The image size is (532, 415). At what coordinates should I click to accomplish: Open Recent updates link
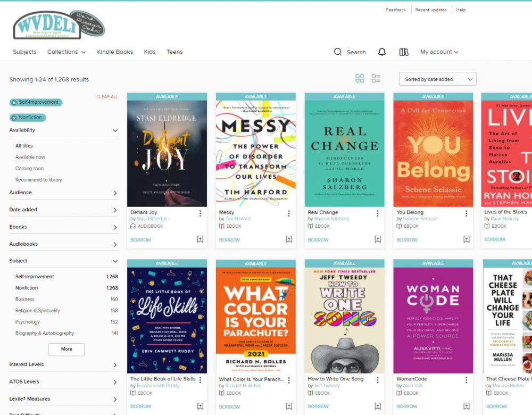pos(431,10)
